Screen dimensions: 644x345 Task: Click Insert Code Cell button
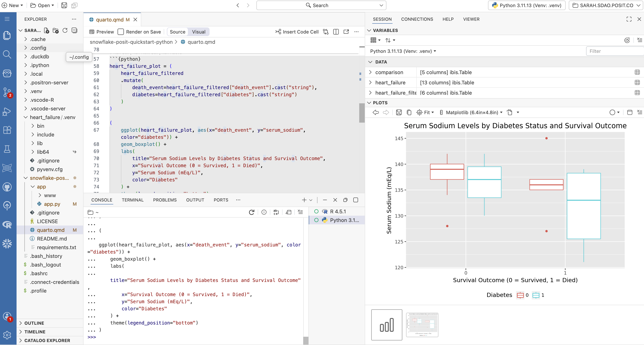click(297, 32)
